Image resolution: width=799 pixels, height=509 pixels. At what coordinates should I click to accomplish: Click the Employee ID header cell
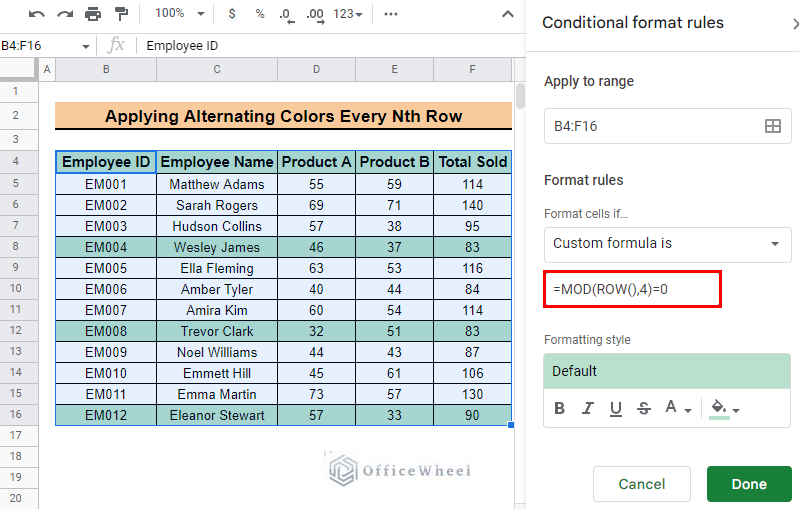(x=106, y=162)
